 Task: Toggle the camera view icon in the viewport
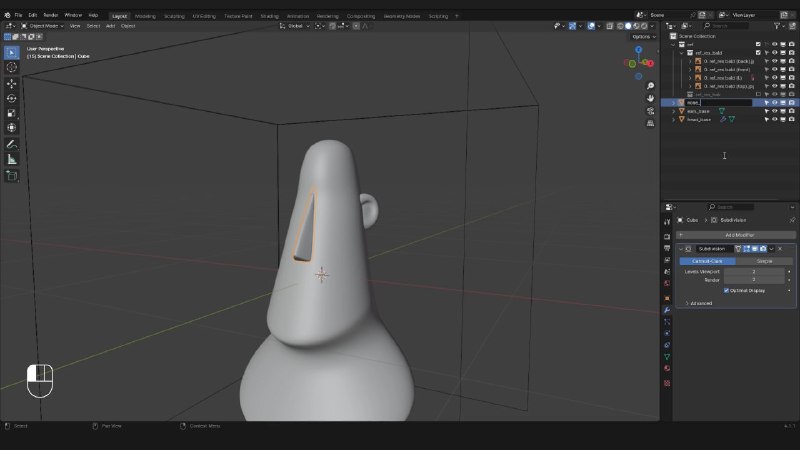tap(650, 111)
